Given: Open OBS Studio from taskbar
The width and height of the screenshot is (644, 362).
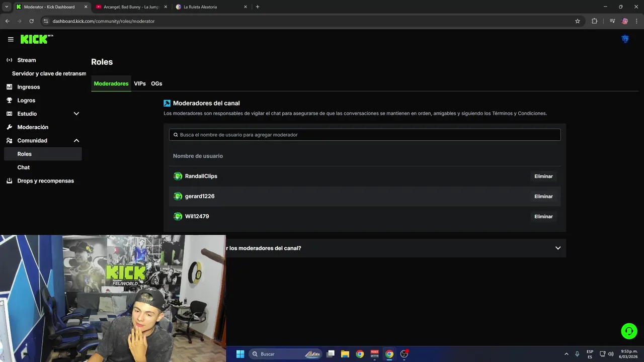Looking at the screenshot, I should pos(404,354).
